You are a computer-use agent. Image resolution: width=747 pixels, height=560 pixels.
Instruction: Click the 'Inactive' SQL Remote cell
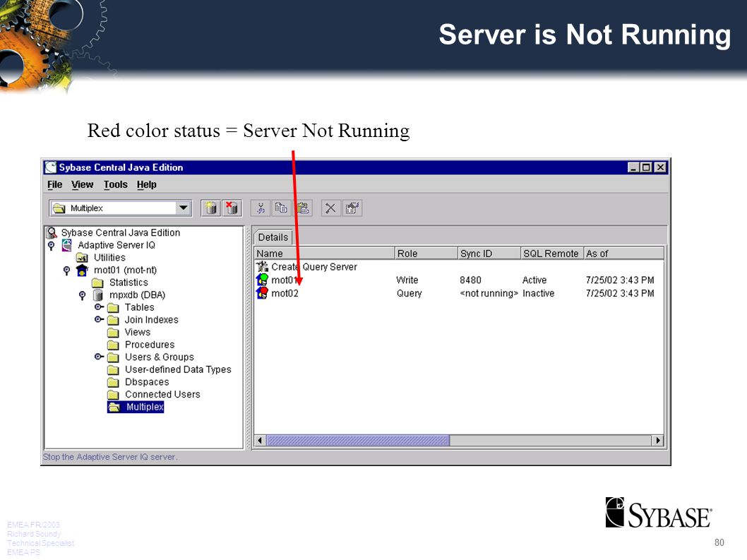538,293
